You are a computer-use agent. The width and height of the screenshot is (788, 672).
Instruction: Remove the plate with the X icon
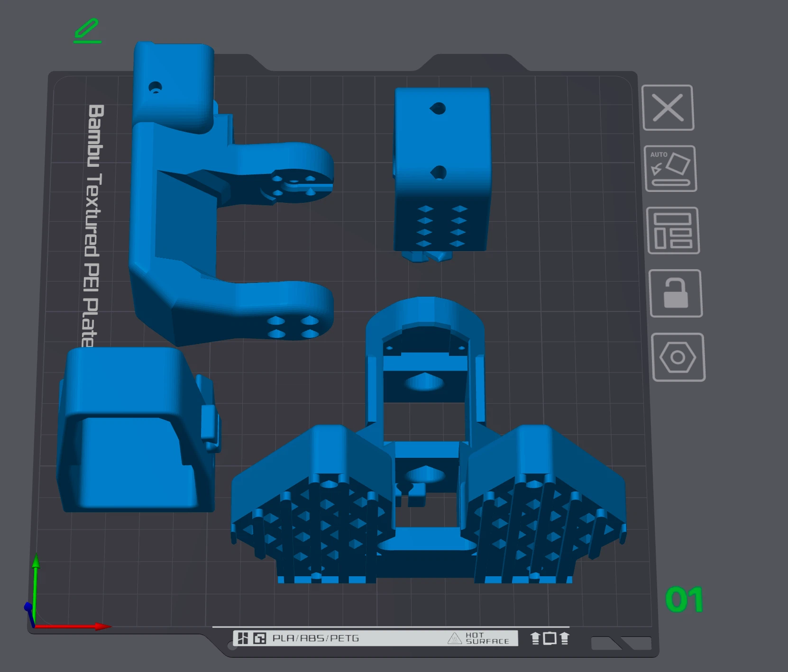pyautogui.click(x=668, y=108)
